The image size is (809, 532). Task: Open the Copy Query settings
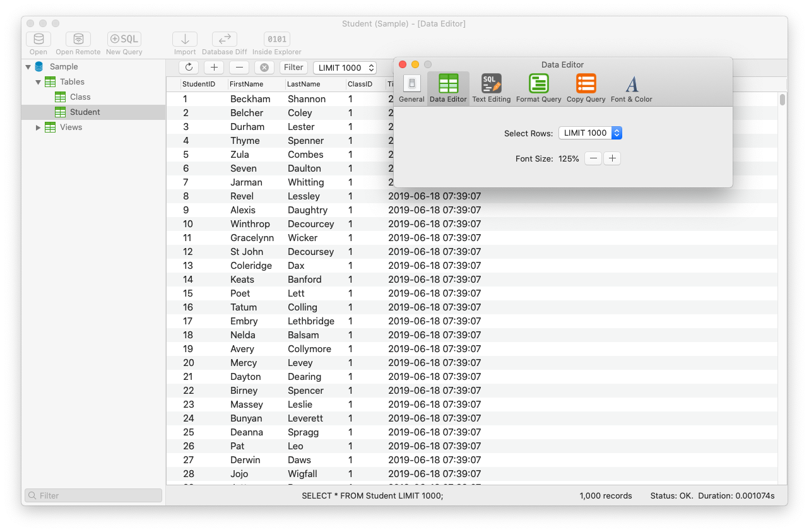click(585, 87)
